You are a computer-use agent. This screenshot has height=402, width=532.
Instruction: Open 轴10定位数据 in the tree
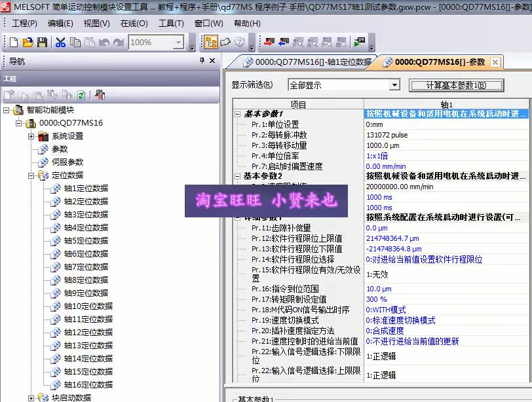pyautogui.click(x=88, y=306)
